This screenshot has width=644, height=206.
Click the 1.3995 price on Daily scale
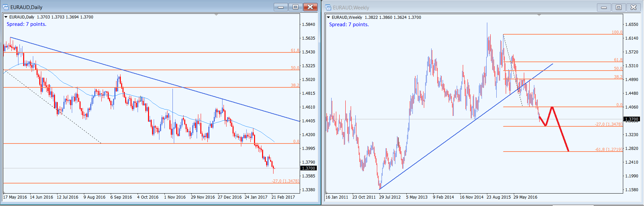pos(308,149)
